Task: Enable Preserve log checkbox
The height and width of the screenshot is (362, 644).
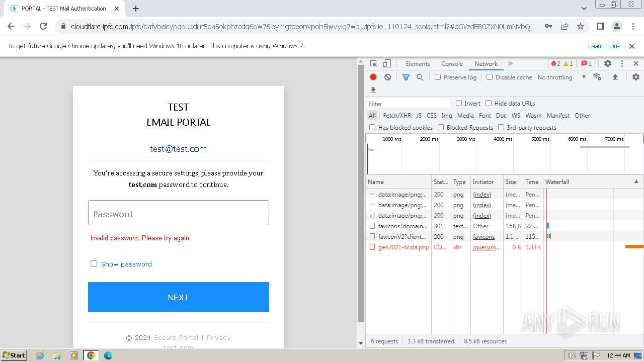Action: pos(438,77)
